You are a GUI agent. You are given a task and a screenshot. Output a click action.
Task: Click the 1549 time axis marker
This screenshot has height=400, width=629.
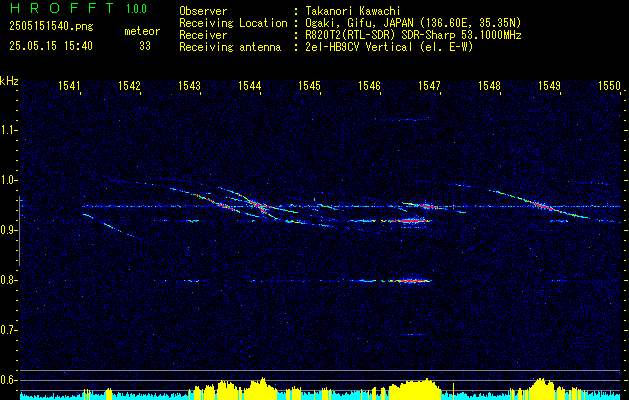pos(549,85)
